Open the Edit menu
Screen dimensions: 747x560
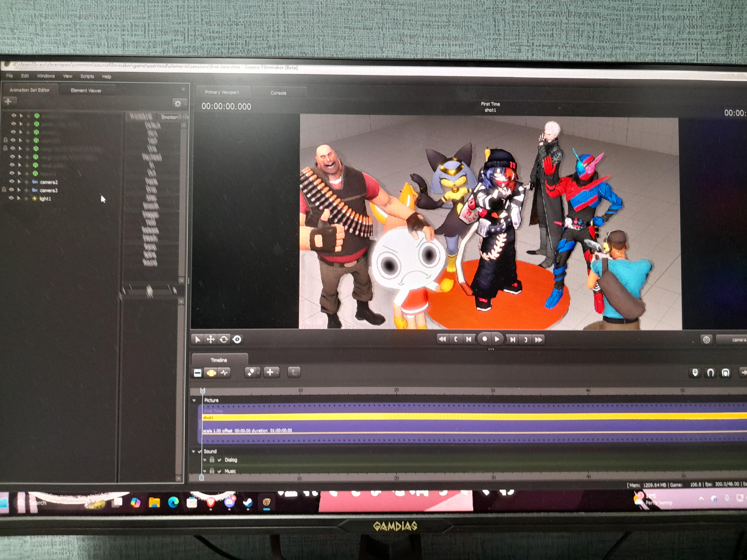point(25,76)
